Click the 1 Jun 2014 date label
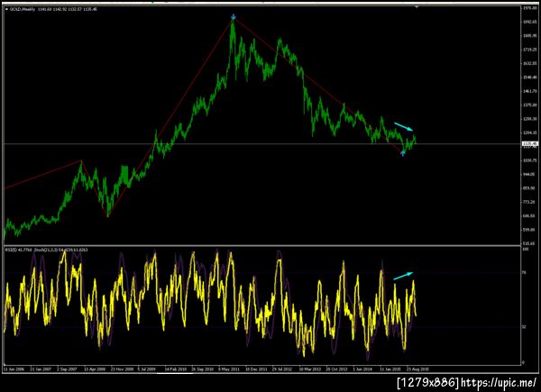 coord(362,369)
